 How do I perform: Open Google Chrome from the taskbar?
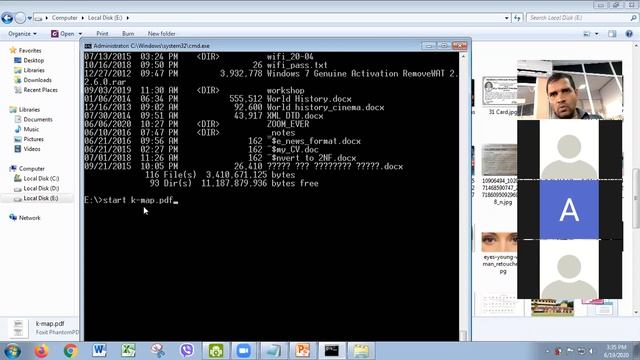[x=71, y=351]
